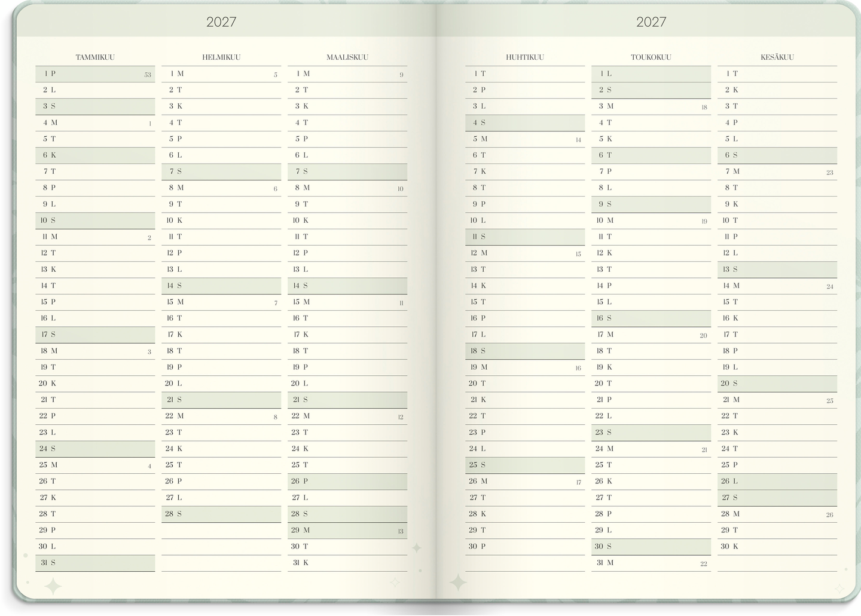Select the 20 S row in Kesäkuu
The image size is (861, 616).
(777, 384)
